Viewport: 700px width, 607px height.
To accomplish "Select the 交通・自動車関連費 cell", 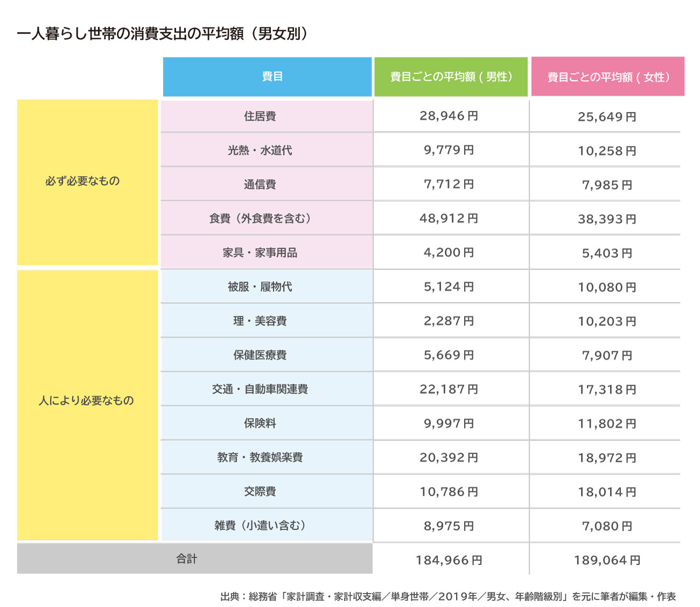I will (260, 389).
